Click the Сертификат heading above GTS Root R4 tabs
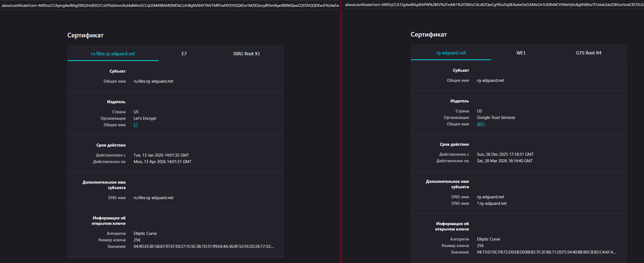Screen dimensions: 644x263 click(429, 34)
